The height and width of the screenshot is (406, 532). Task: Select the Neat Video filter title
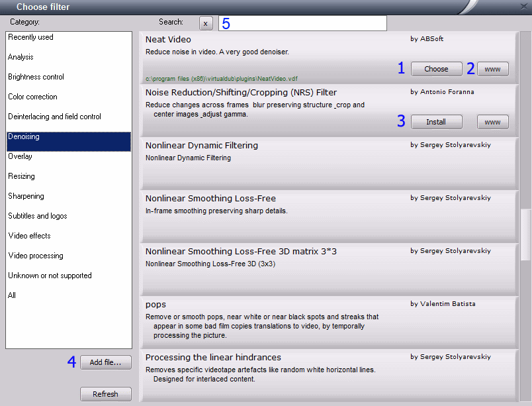(168, 39)
